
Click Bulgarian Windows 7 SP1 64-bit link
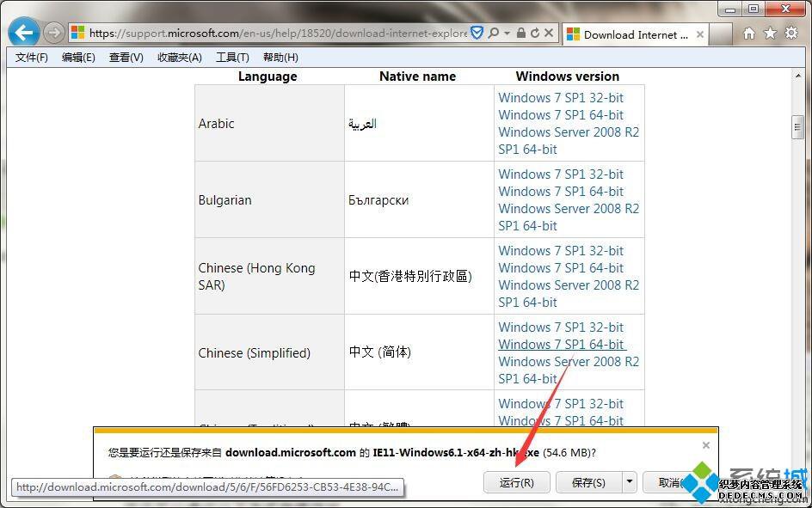click(561, 192)
